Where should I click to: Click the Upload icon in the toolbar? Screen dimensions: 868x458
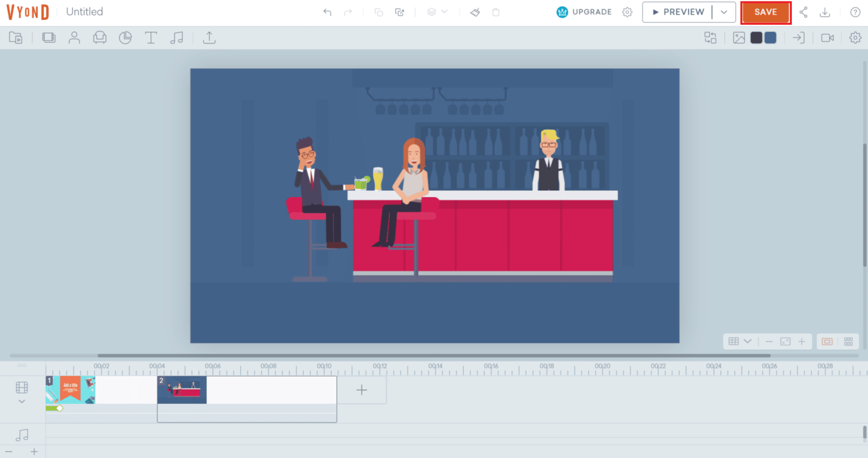click(x=209, y=37)
